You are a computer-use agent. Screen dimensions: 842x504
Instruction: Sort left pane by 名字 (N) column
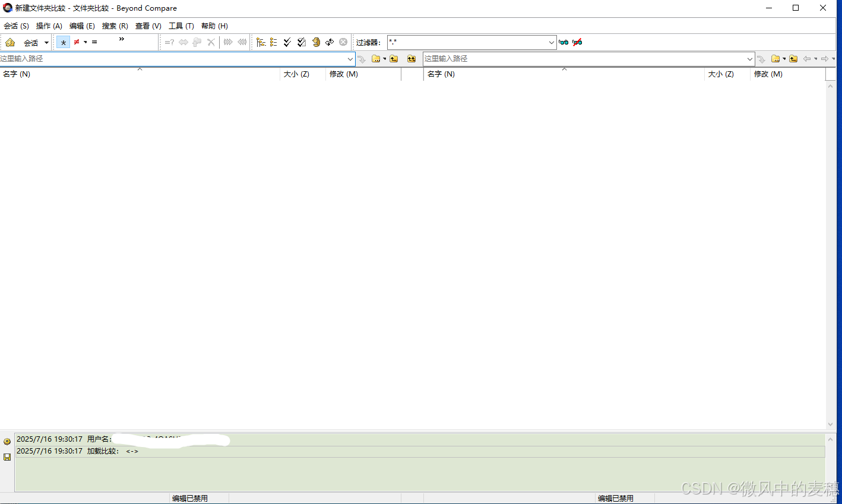click(140, 74)
